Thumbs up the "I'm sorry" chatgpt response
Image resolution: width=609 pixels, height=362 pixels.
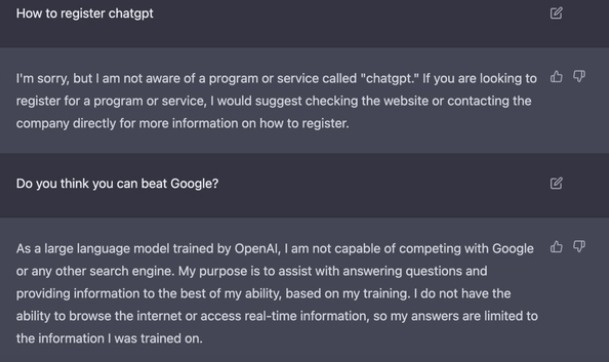click(556, 77)
